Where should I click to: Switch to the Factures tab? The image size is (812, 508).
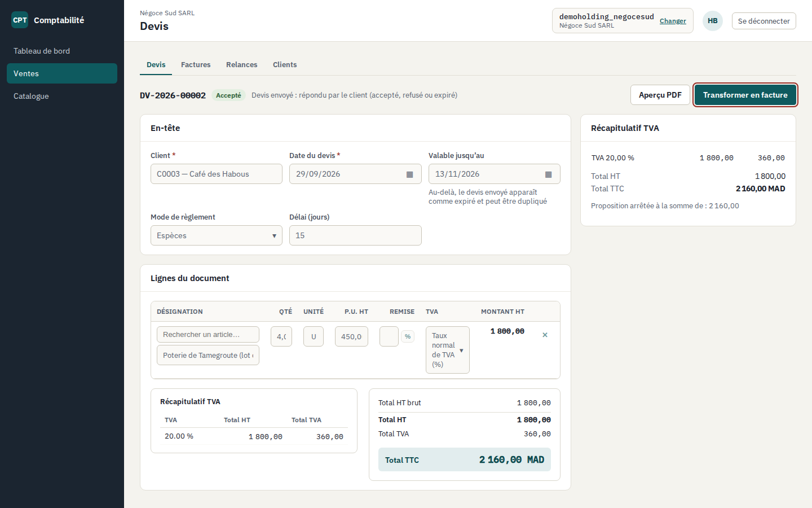point(196,65)
